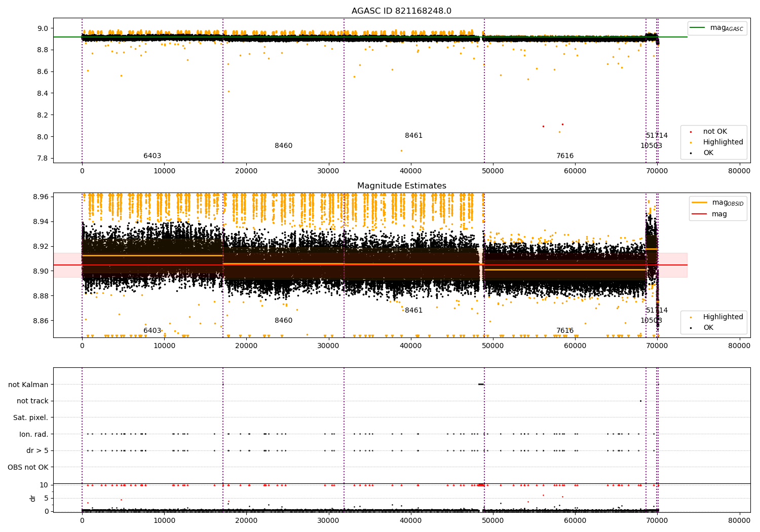760x532 pixels.
Task: Click the dr axis tick label 10
Action: pos(44,485)
